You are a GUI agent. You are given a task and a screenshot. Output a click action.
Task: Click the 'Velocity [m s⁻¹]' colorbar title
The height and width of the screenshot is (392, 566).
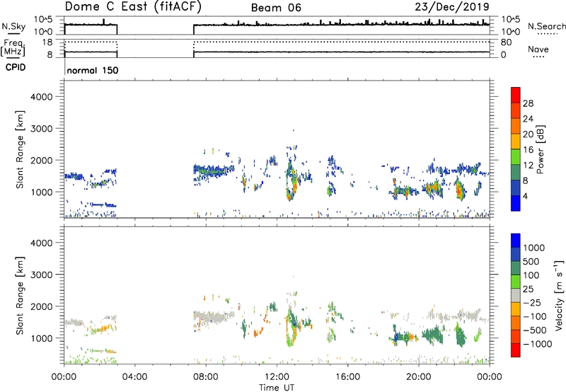[x=559, y=295]
